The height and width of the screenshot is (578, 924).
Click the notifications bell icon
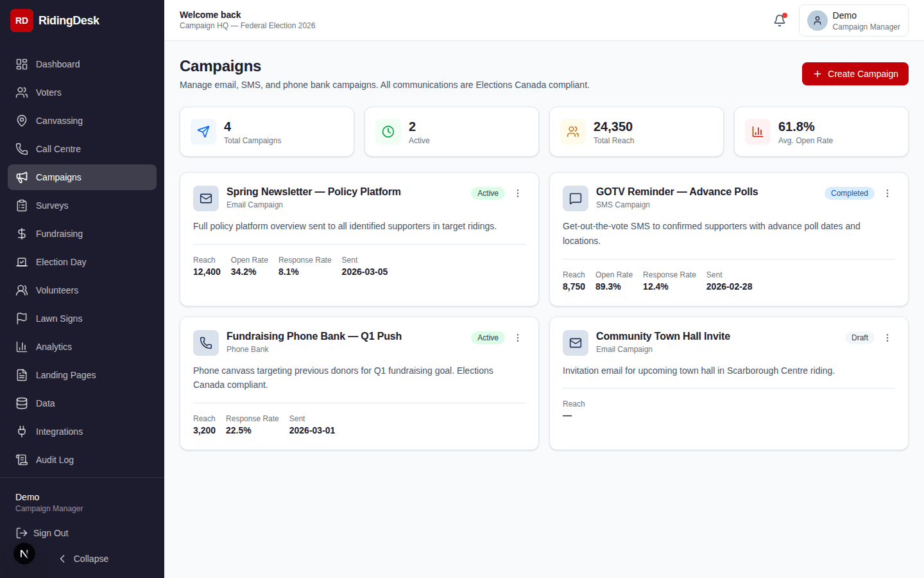click(x=779, y=21)
